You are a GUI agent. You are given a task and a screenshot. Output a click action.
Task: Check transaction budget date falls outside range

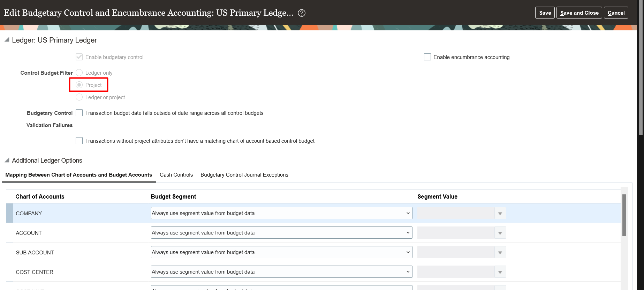click(x=79, y=113)
